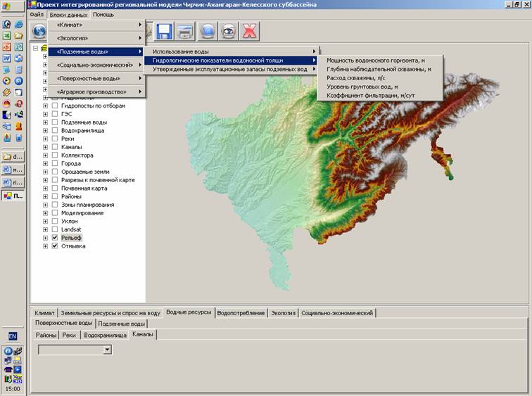Open the Помощь menu
The image size is (532, 396).
pyautogui.click(x=103, y=14)
